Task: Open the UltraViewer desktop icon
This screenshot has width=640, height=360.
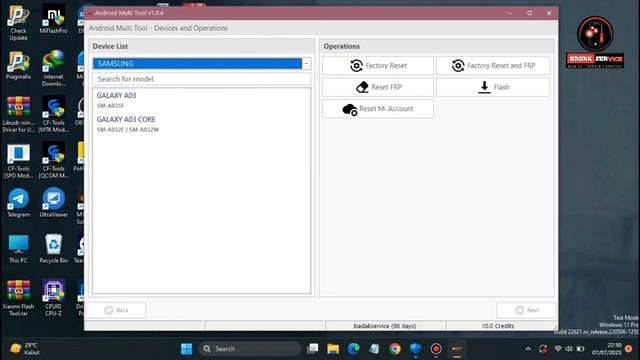Action: coord(53,203)
